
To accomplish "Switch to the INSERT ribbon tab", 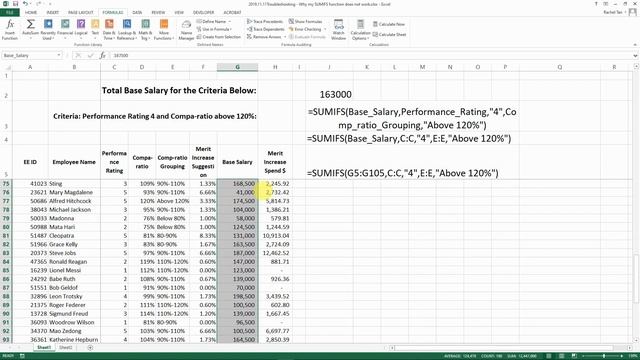I will [x=53, y=12].
